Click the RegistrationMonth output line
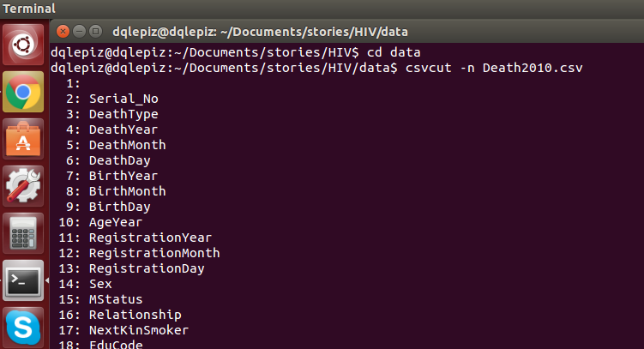Viewport: 644px width, 349px height. tap(139, 253)
